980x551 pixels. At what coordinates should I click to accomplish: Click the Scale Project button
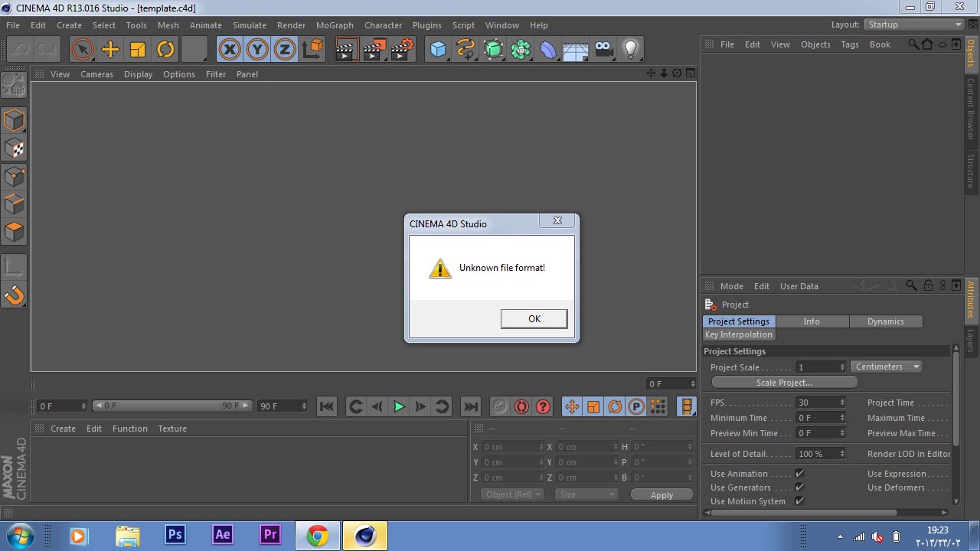[784, 383]
